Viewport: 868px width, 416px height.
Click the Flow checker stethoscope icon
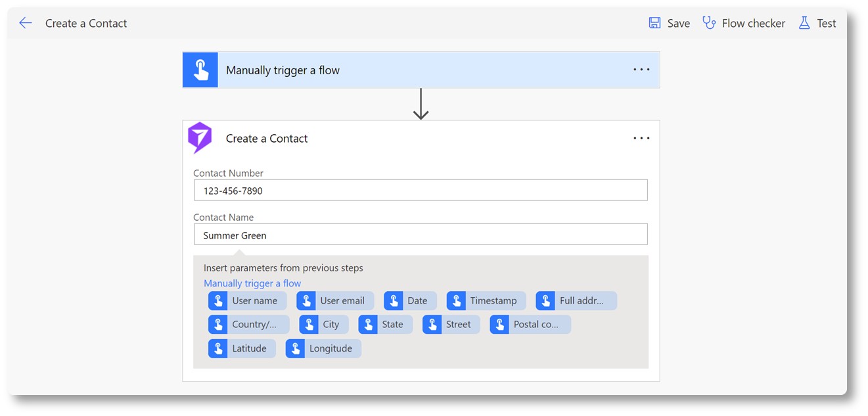point(709,23)
